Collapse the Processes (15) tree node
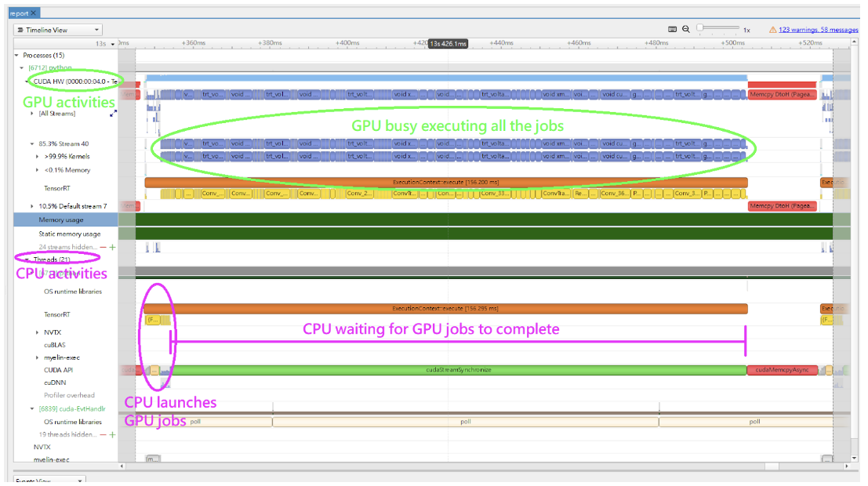This screenshot has height=486, width=868. click(18, 56)
